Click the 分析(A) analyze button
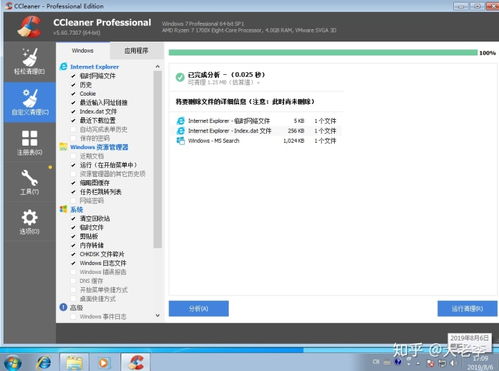Viewport: 499px width, 371px height. (199, 309)
